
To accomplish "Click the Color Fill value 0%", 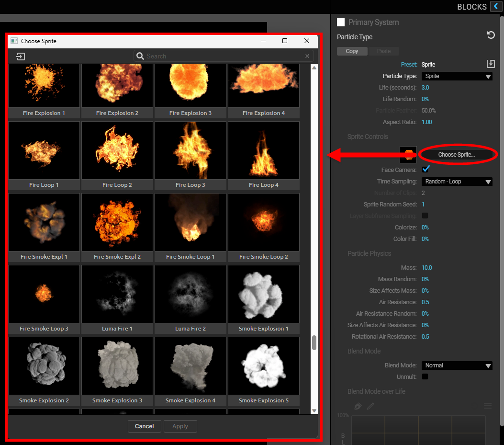I will (425, 239).
